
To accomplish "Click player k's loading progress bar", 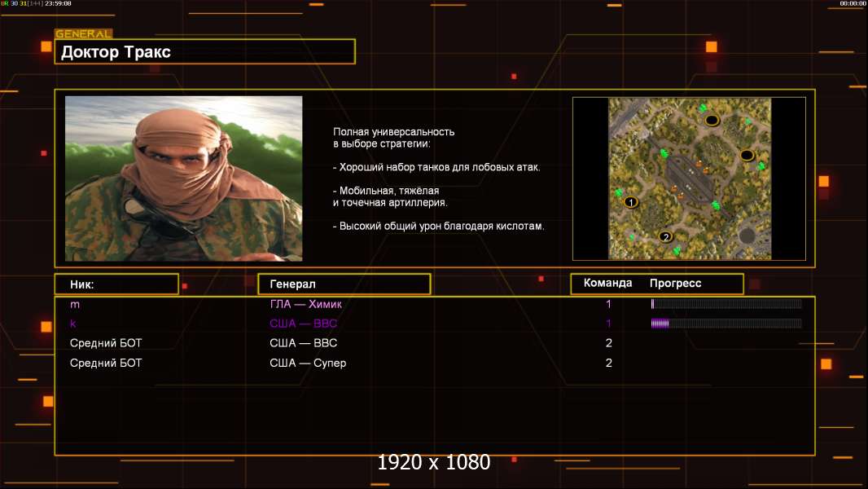I will coord(726,324).
